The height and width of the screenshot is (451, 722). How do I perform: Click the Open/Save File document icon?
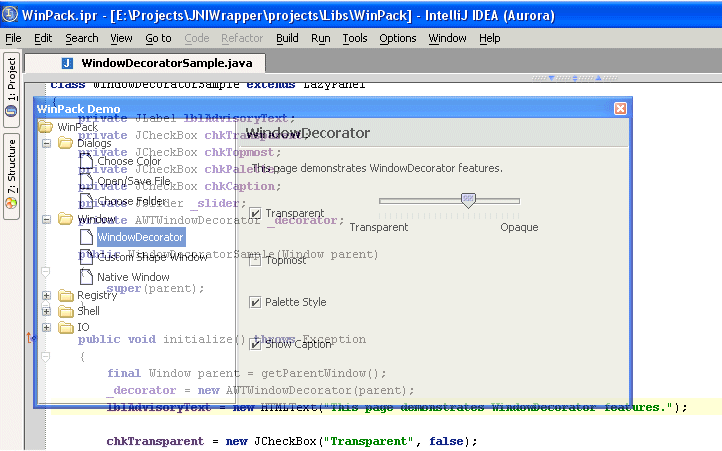(x=86, y=181)
